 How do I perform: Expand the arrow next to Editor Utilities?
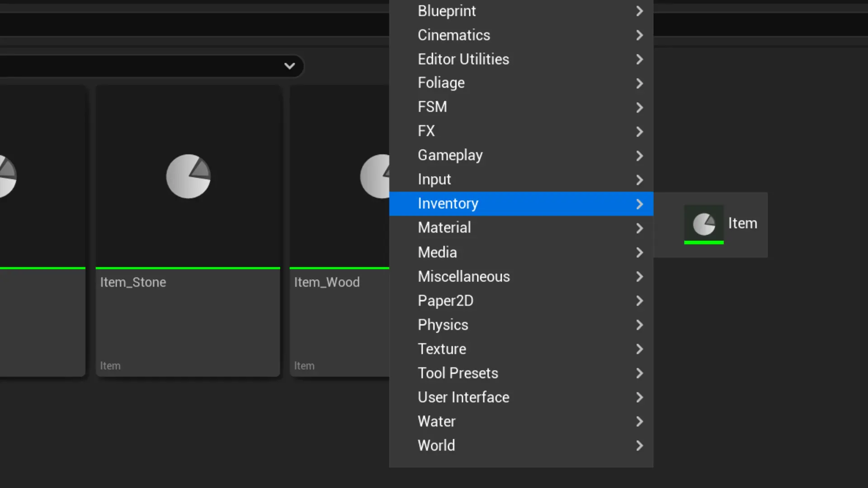point(639,59)
